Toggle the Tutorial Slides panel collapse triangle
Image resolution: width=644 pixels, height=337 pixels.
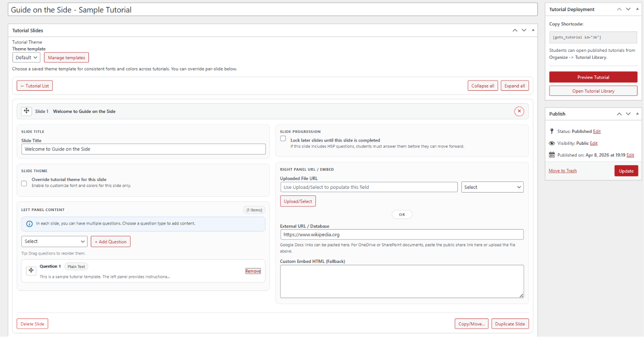coord(533,30)
